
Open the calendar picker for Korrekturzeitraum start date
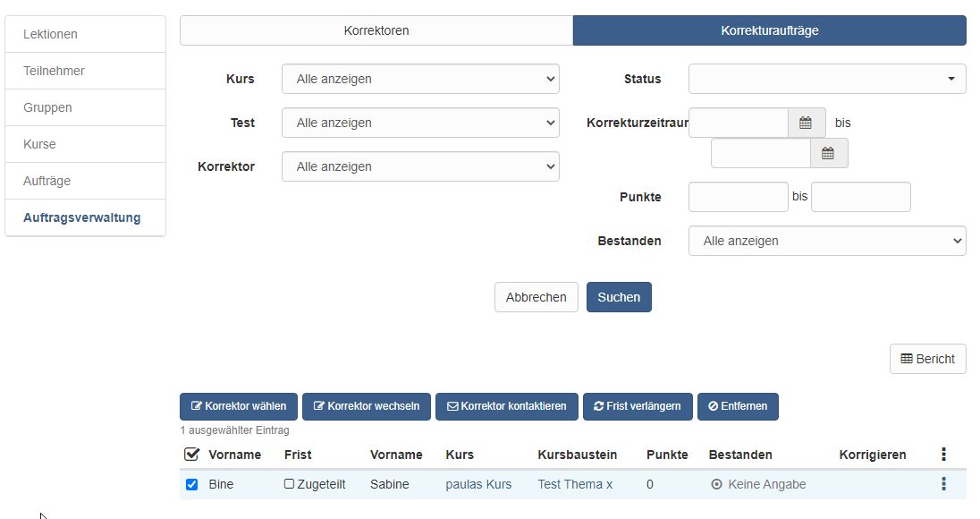[x=806, y=123]
